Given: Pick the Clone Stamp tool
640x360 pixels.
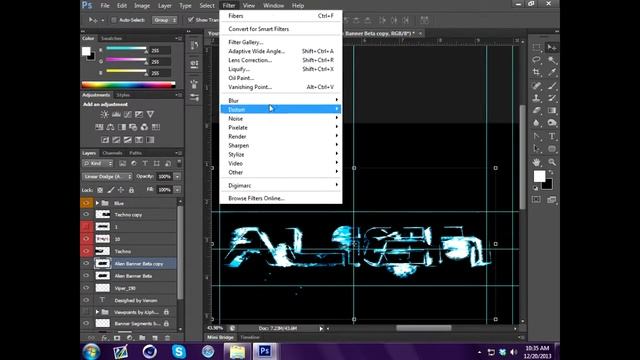Looking at the screenshot, I should (x=537, y=98).
